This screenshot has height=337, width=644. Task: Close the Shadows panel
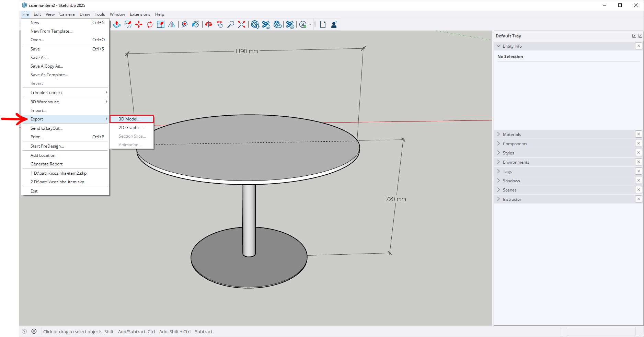click(x=639, y=181)
